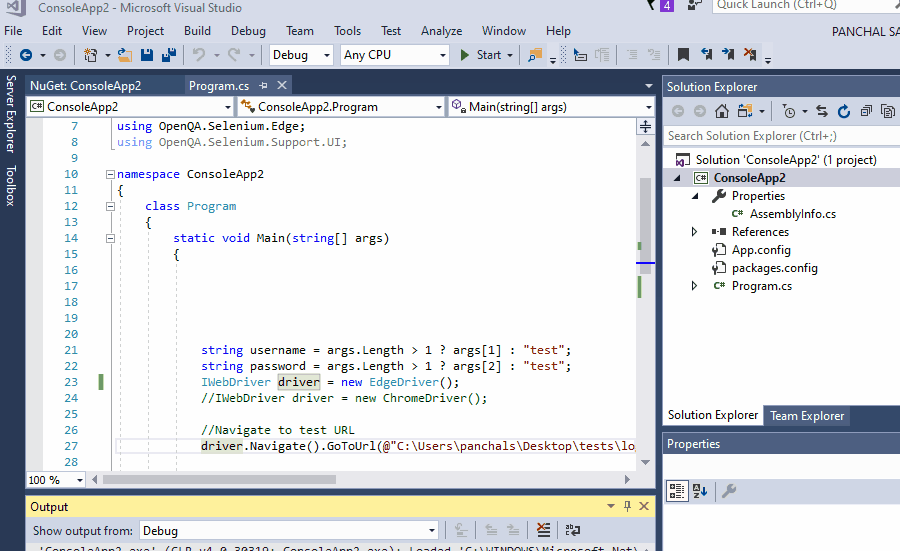Collapse the Properties node in Solution Explorer
Image resolution: width=900 pixels, height=551 pixels.
(x=696, y=196)
